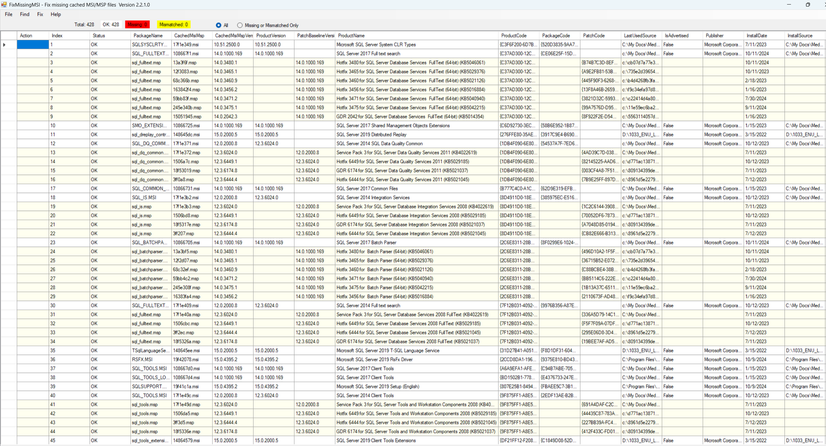Click the row selector arrow for row 1

[x=8, y=45]
